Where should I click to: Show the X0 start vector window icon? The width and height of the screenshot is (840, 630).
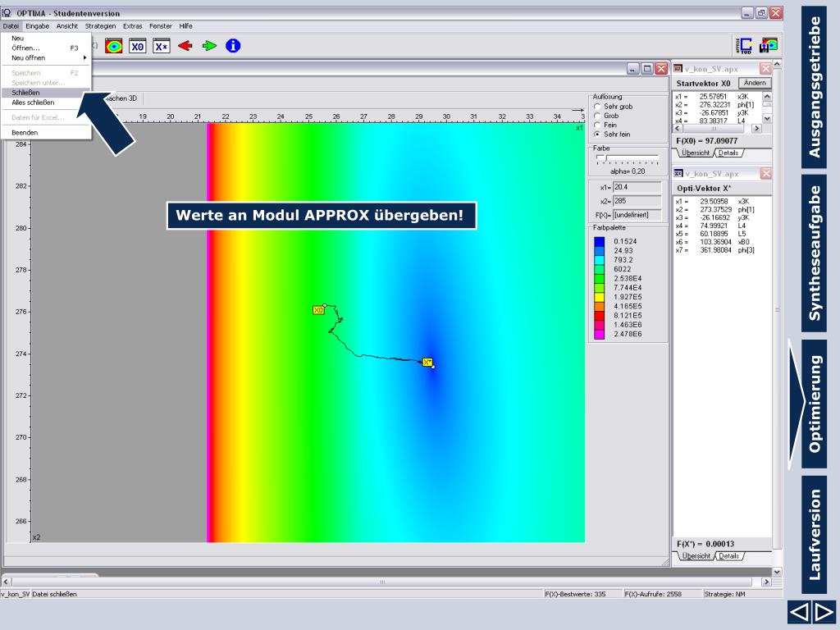coord(137,46)
